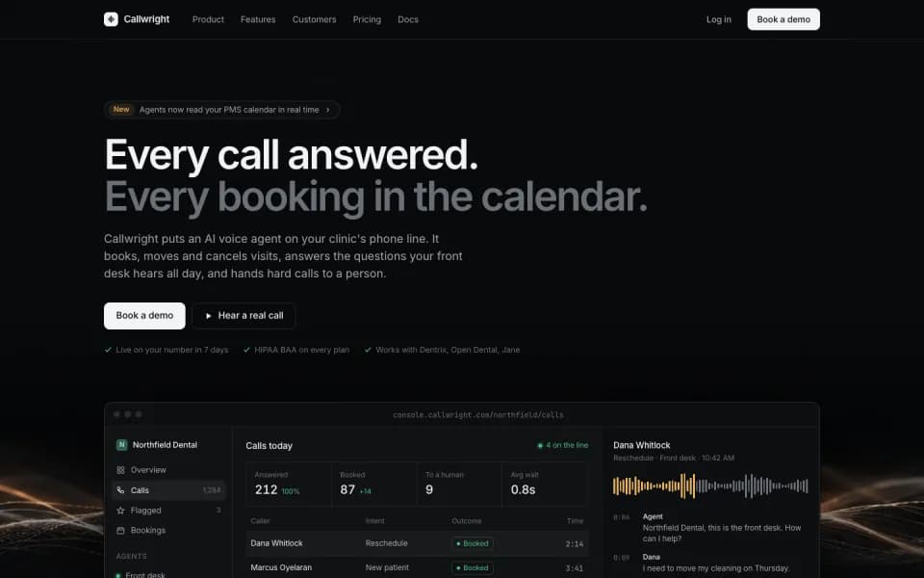924x578 pixels.
Task: Click the Flagged star icon
Action: (120, 511)
